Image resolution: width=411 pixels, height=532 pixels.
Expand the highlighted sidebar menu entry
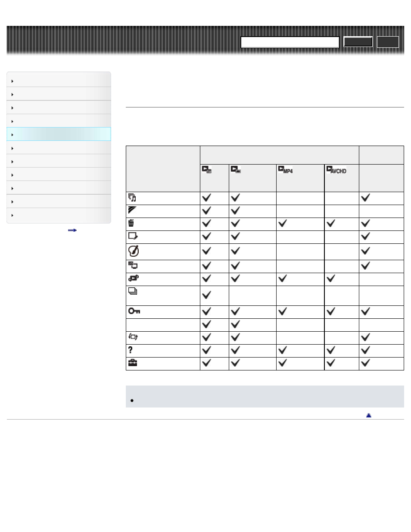59,134
